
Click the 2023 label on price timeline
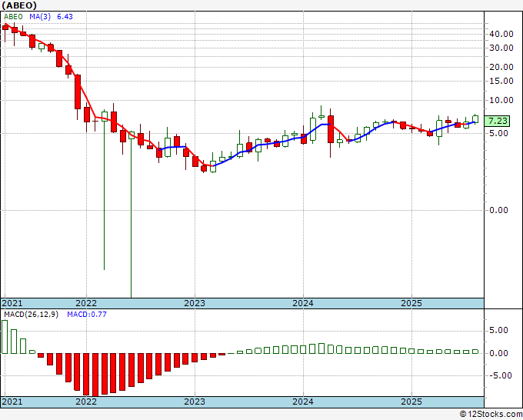point(195,303)
